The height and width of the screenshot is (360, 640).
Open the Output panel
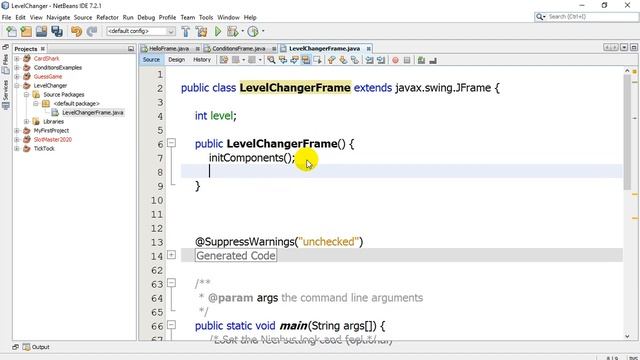(x=36, y=347)
